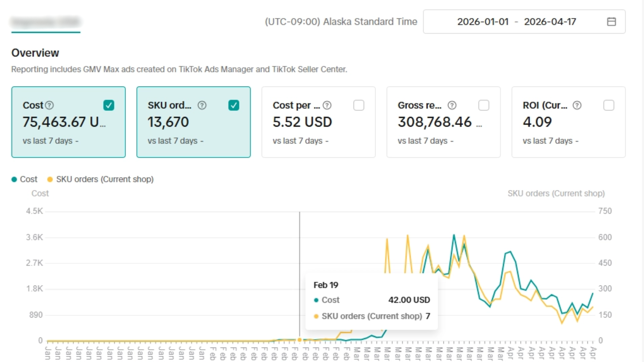The image size is (644, 362).
Task: Click the help icon next to Cost
Action: pyautogui.click(x=49, y=105)
